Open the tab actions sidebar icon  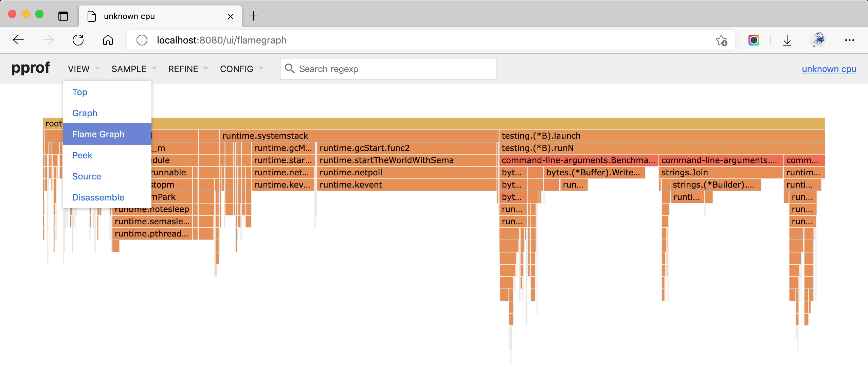[63, 16]
